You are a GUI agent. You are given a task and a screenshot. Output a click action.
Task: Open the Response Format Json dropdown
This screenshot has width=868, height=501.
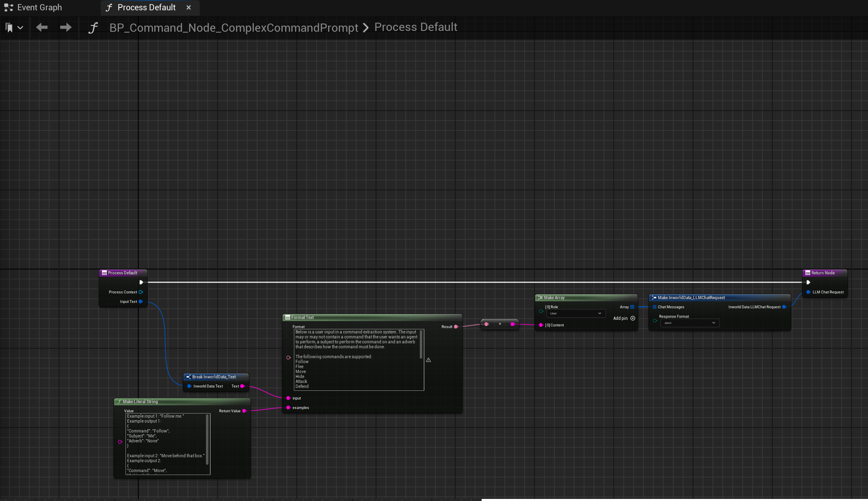(690, 323)
